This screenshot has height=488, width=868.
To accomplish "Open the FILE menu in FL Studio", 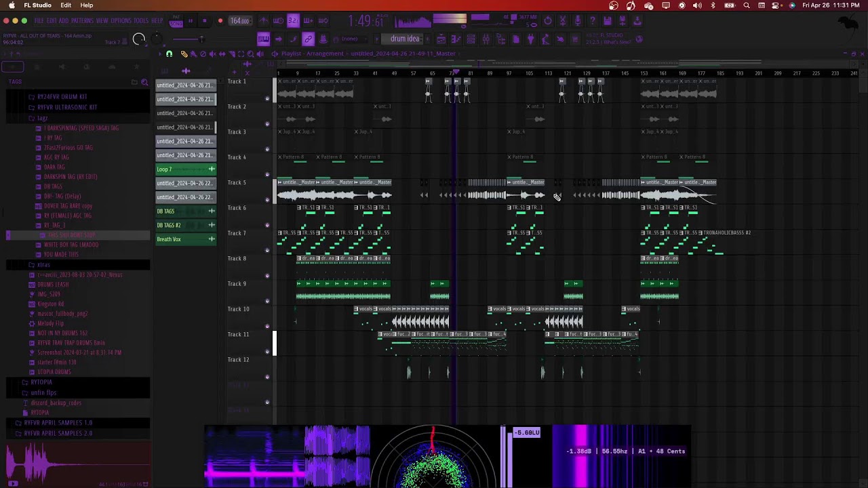I will coord(39,21).
